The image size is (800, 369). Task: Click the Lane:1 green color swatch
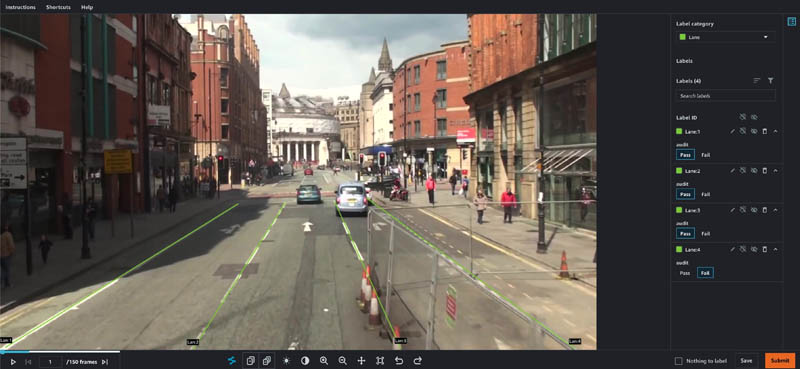point(679,131)
